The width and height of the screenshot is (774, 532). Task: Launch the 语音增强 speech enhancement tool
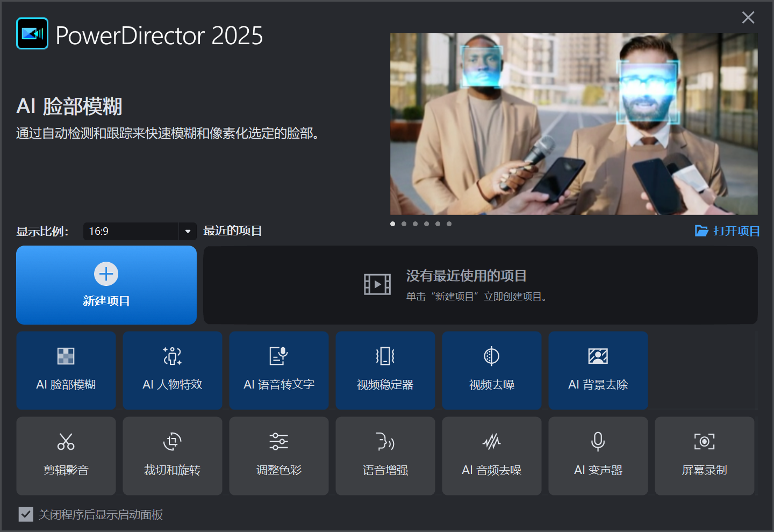[x=385, y=456]
